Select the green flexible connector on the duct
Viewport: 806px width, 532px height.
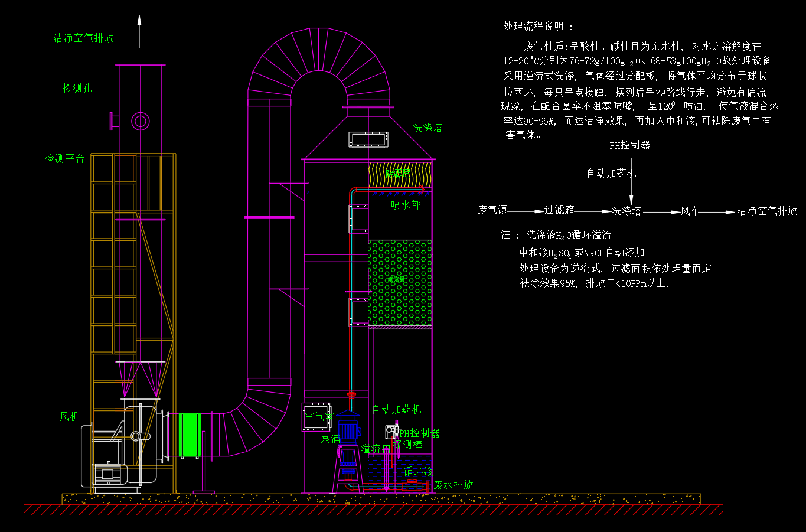tap(190, 435)
